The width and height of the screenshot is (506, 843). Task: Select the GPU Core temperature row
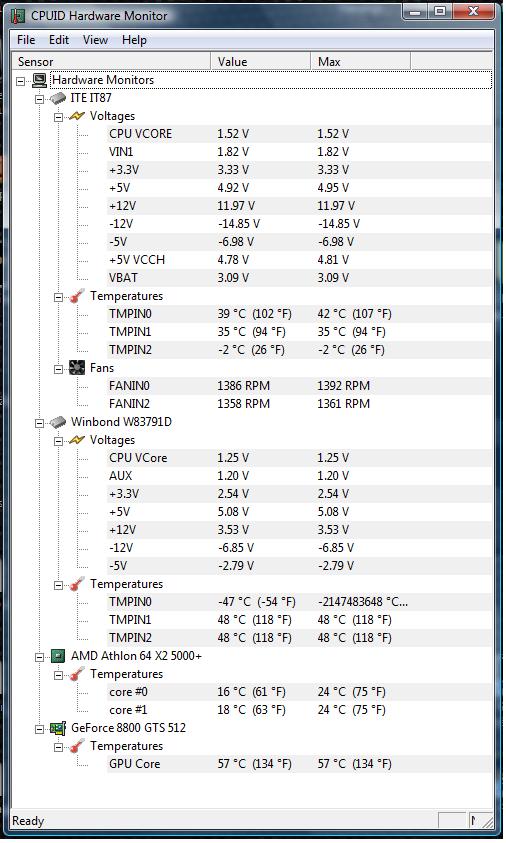click(299, 765)
